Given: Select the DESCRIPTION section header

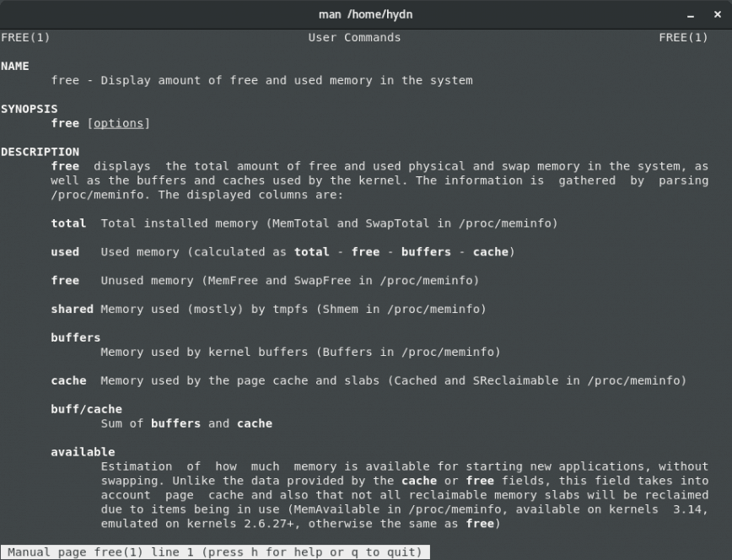Looking at the screenshot, I should point(40,152).
